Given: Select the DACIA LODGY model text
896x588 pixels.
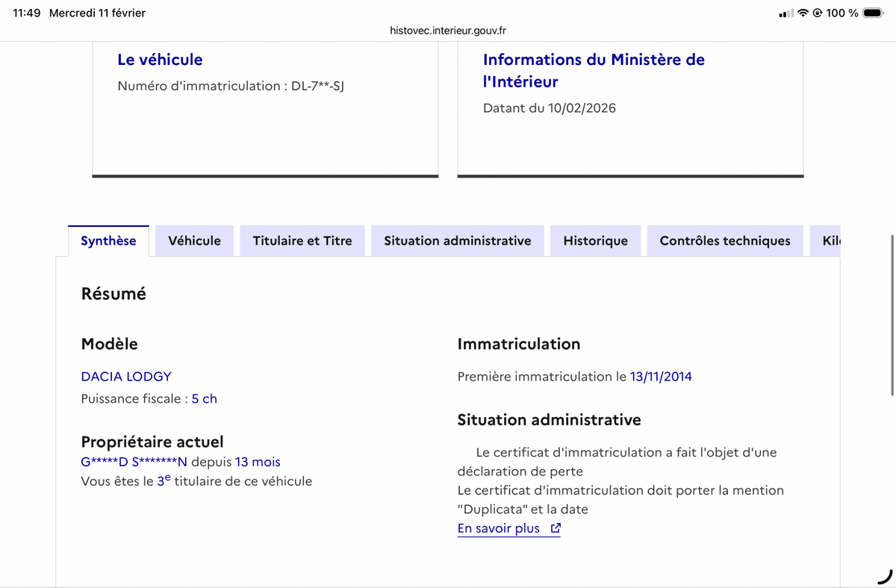Looking at the screenshot, I should (x=126, y=377).
